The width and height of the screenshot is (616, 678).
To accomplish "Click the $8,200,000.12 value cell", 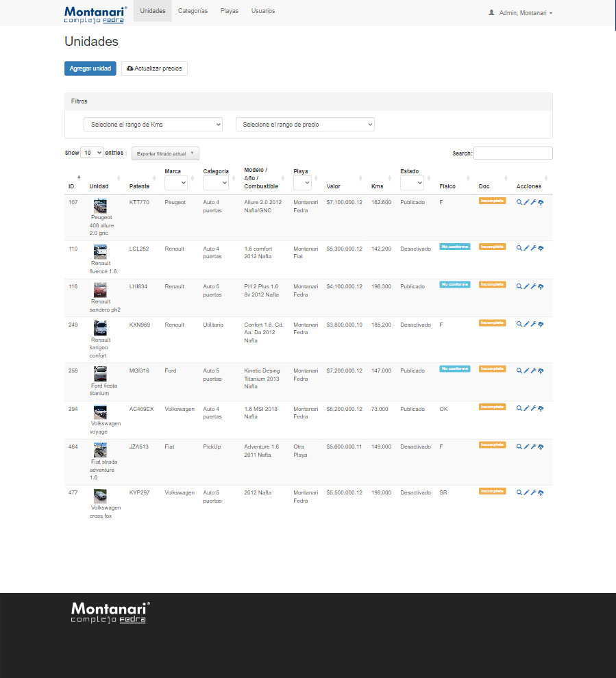I will tap(345, 409).
